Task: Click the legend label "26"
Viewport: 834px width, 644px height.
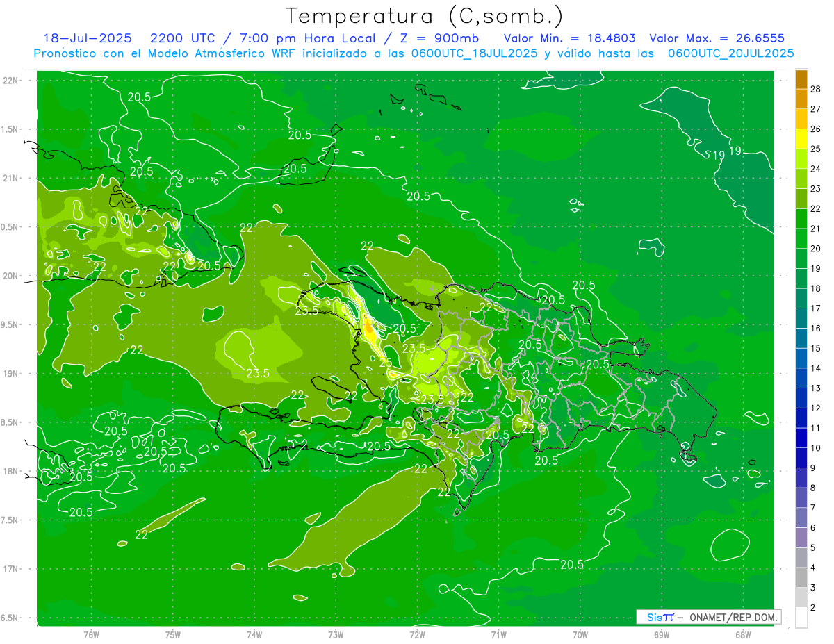Action: tap(815, 129)
